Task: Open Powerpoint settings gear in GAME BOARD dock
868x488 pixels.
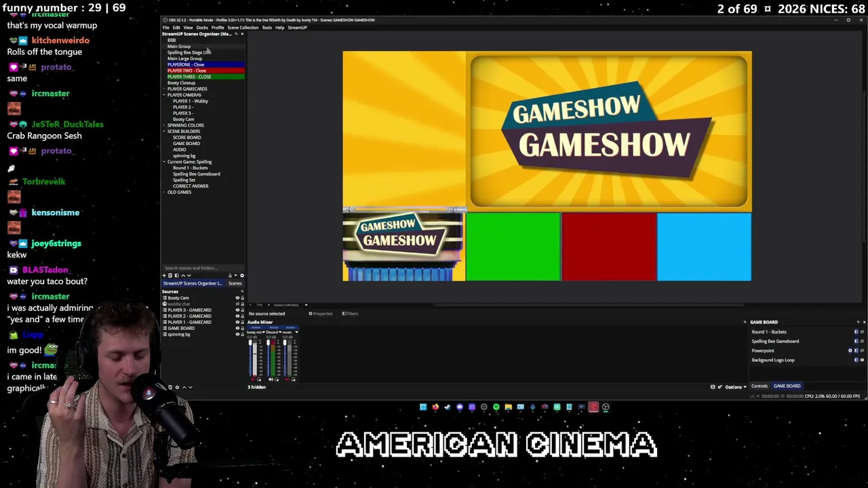Action: [x=850, y=350]
